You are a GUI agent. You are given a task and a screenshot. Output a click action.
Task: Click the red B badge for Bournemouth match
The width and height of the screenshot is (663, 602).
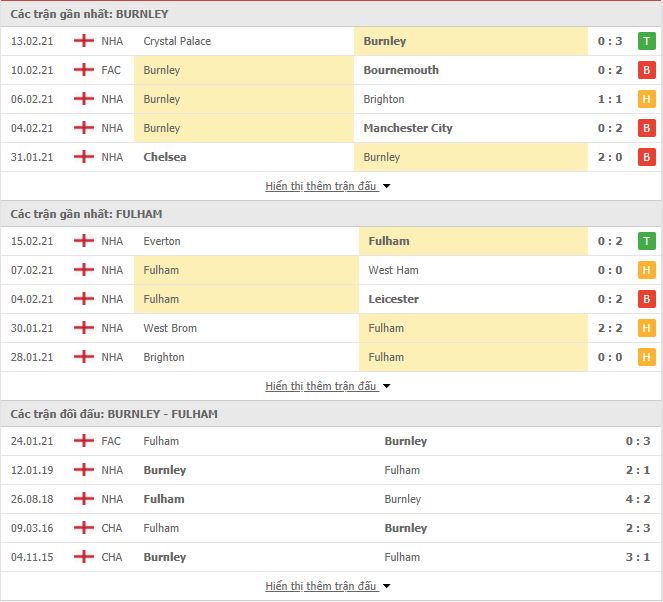[647, 70]
